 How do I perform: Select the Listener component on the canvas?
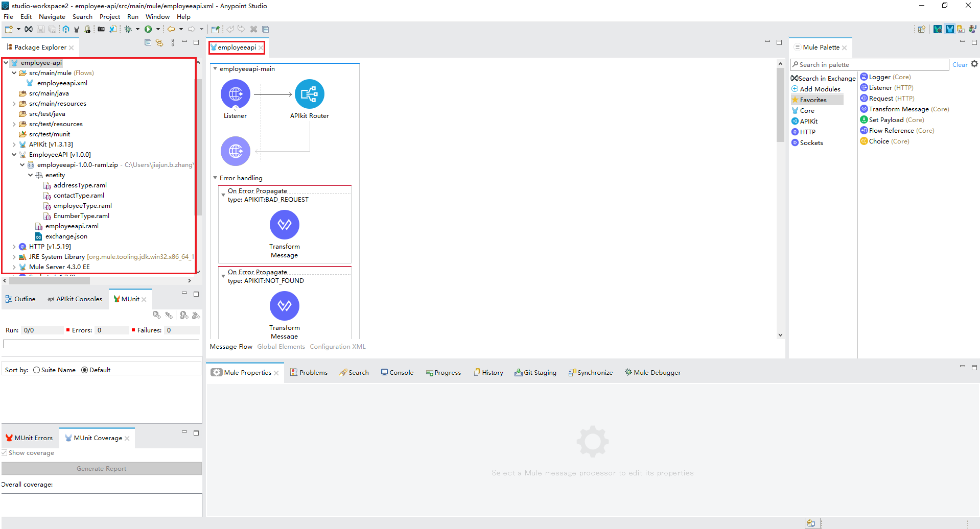click(x=235, y=94)
